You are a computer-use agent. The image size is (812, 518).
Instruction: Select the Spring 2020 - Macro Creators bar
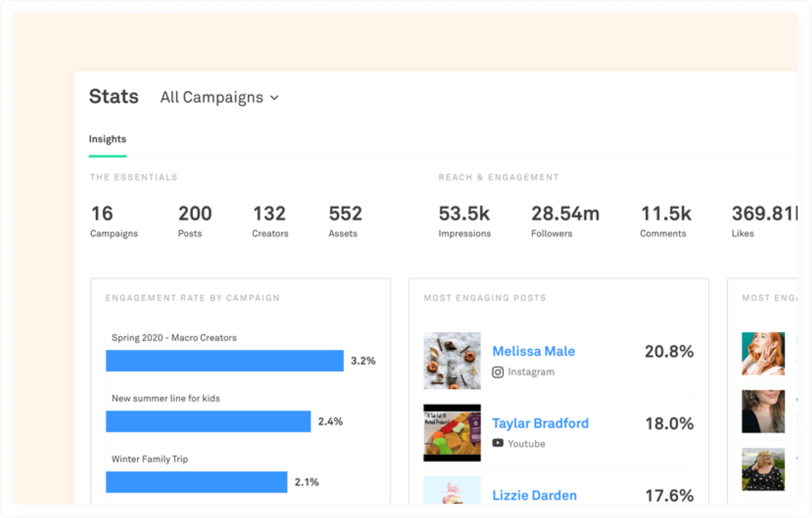[224, 361]
